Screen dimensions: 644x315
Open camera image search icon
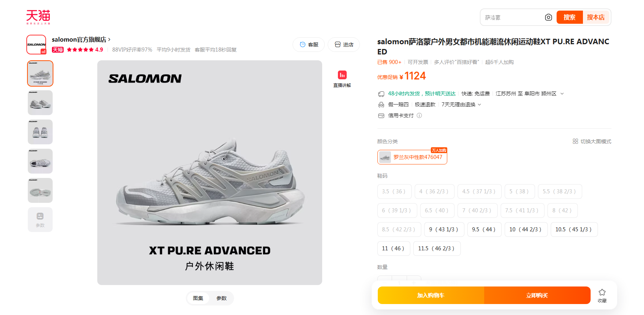pos(548,17)
